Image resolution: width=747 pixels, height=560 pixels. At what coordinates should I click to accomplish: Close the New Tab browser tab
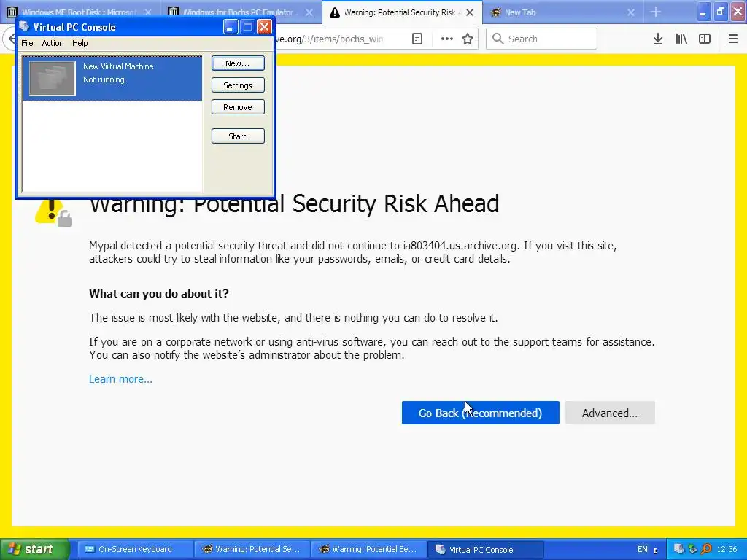[631, 12]
